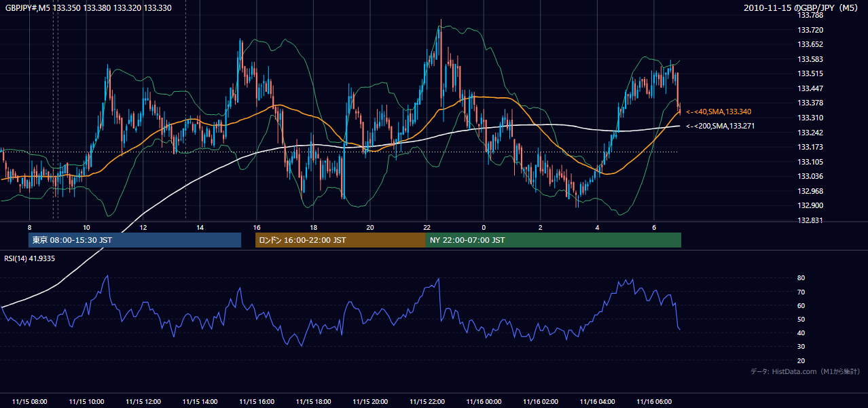The height and width of the screenshot is (408, 868).
Task: Click the RSI(14) 41.9335 indicator label
Action: pyautogui.click(x=30, y=258)
